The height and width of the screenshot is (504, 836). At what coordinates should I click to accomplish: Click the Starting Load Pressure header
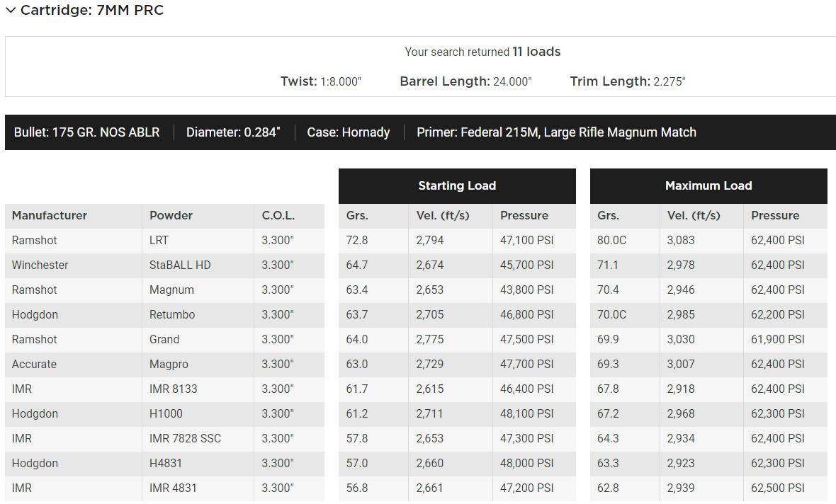tap(524, 216)
